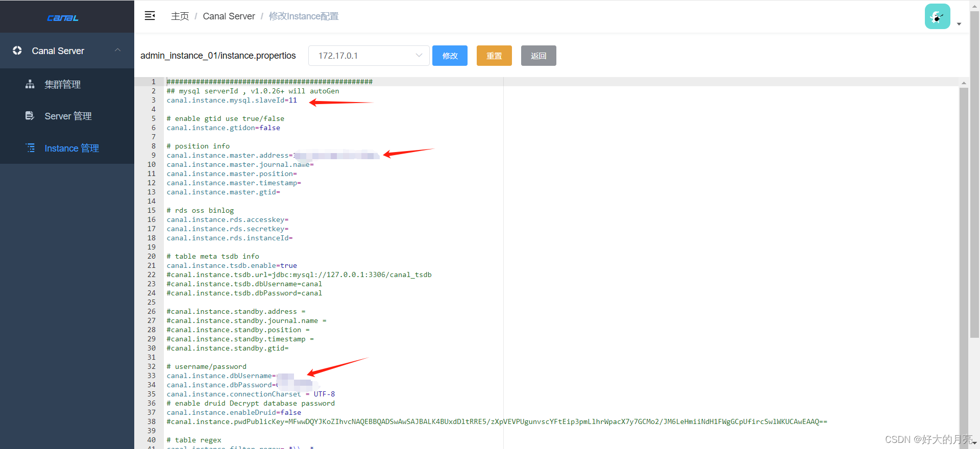980x449 pixels.
Task: Go to 主页 breadcrumb
Action: (180, 16)
